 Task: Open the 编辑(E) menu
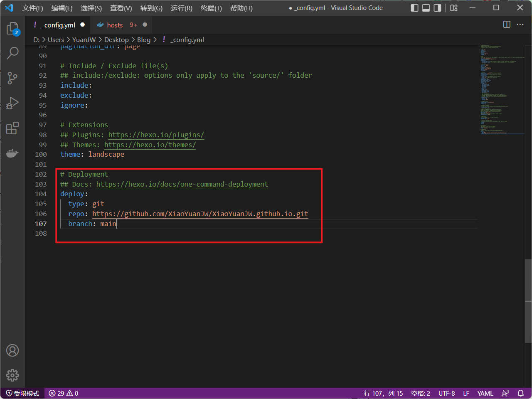[62, 8]
